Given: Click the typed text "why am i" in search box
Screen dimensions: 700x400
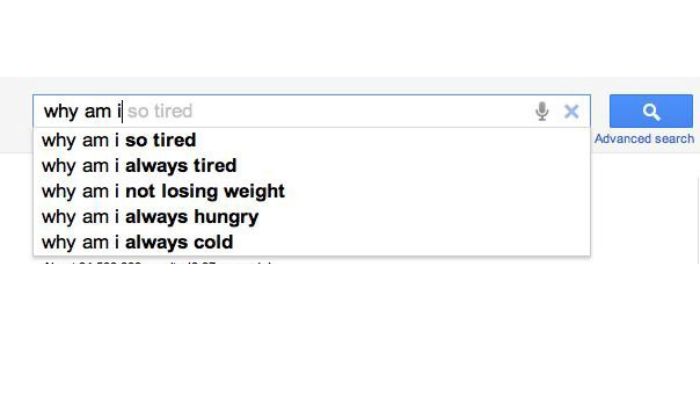Looking at the screenshot, I should pyautogui.click(x=80, y=111).
